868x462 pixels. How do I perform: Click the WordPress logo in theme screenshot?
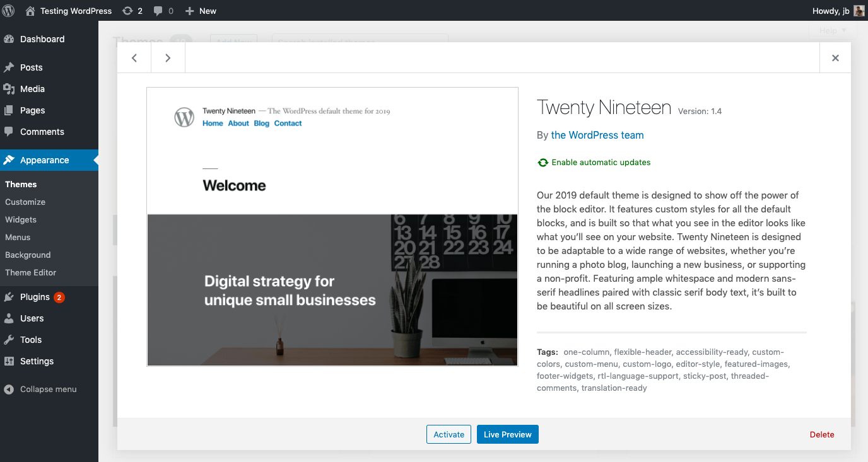click(x=184, y=117)
